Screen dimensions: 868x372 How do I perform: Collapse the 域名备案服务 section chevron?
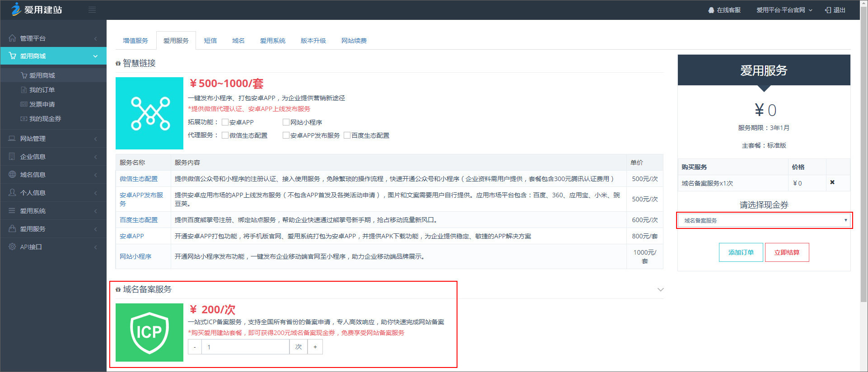[x=660, y=289]
